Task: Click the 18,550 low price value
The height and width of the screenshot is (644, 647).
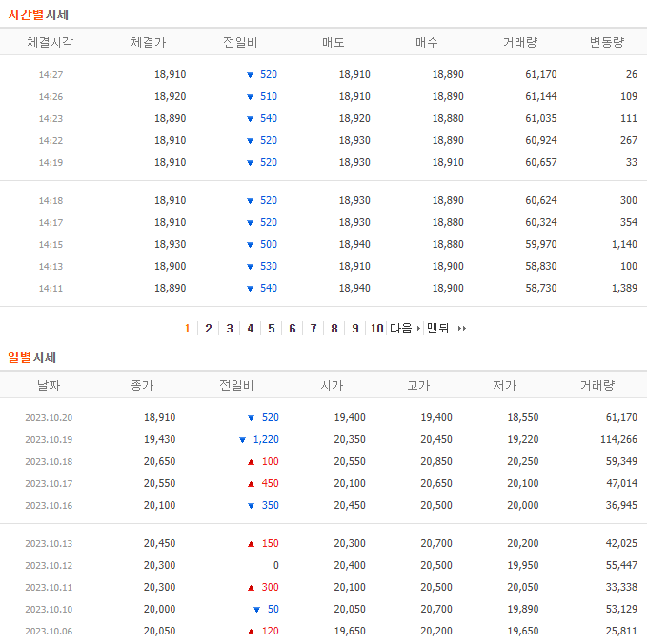Action: click(523, 417)
